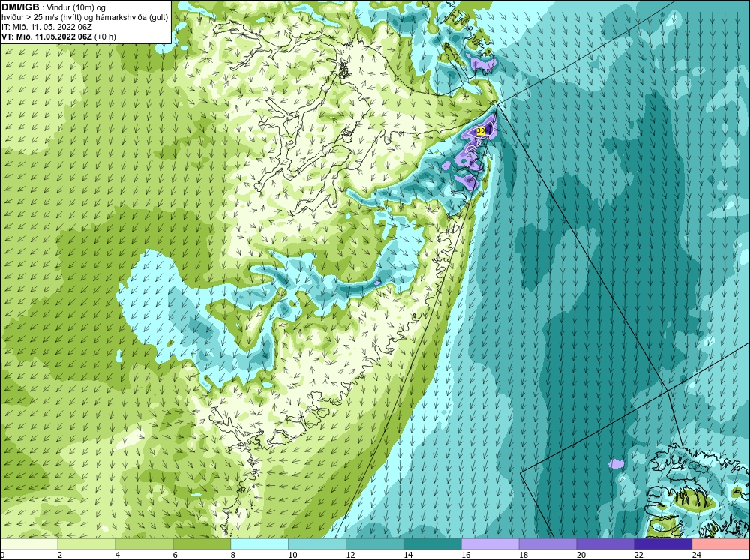Click the yellow 30 max gust marker
The image size is (750, 560).
481,130
